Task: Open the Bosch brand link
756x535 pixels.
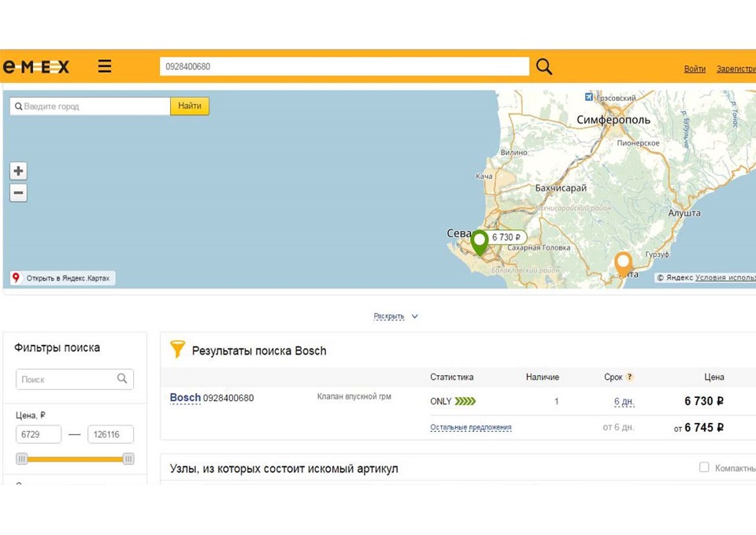Action: click(185, 398)
